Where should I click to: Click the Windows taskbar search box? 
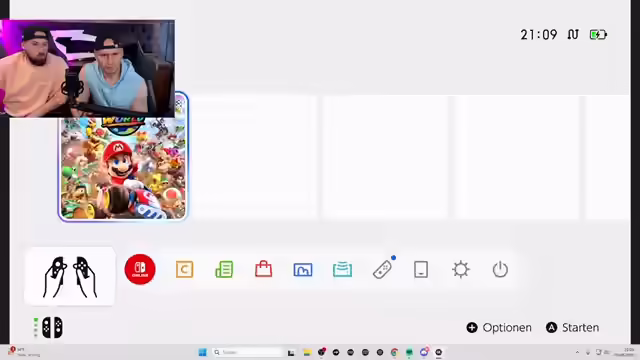pos(247,352)
